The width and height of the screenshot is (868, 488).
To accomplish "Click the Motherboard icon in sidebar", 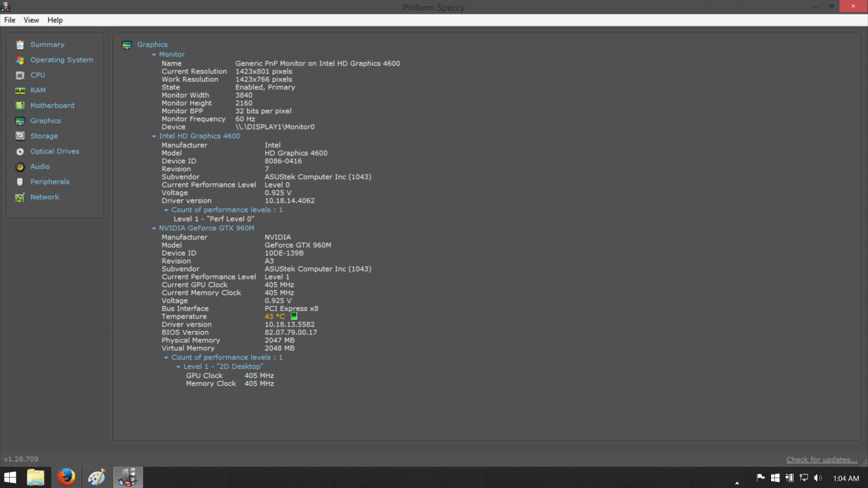I will (x=20, y=105).
